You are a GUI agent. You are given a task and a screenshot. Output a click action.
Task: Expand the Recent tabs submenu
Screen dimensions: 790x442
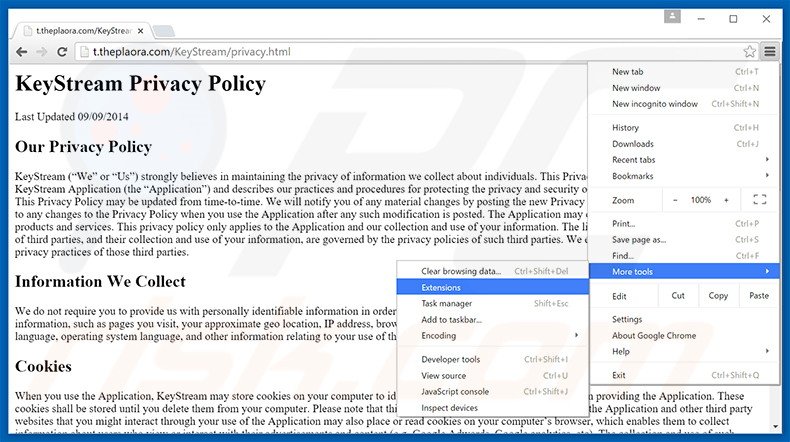(684, 160)
